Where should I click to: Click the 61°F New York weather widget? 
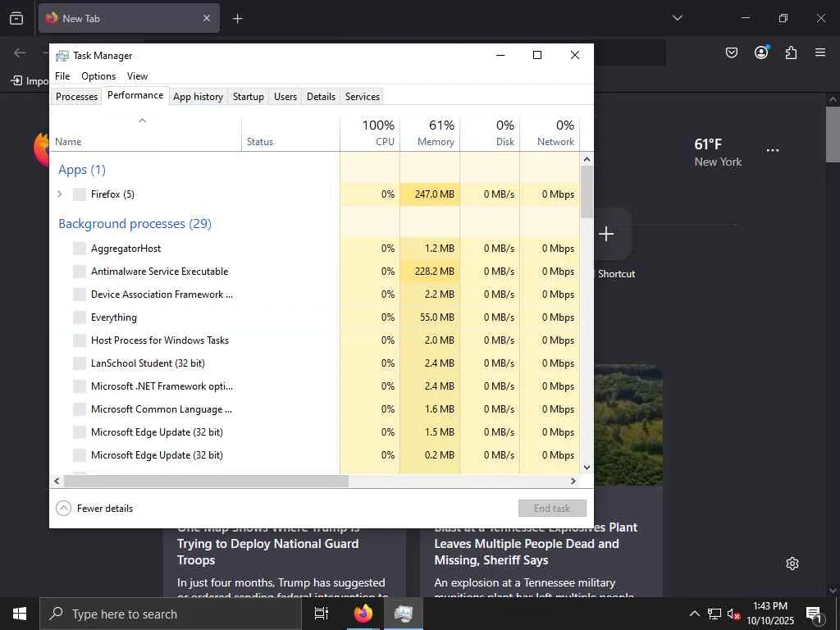[x=718, y=152]
